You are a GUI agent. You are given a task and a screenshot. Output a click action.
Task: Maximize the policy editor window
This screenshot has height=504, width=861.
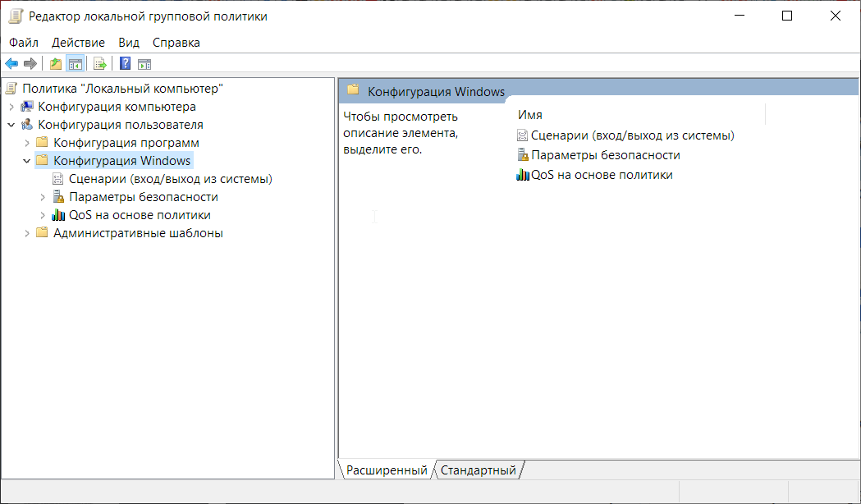coord(787,16)
